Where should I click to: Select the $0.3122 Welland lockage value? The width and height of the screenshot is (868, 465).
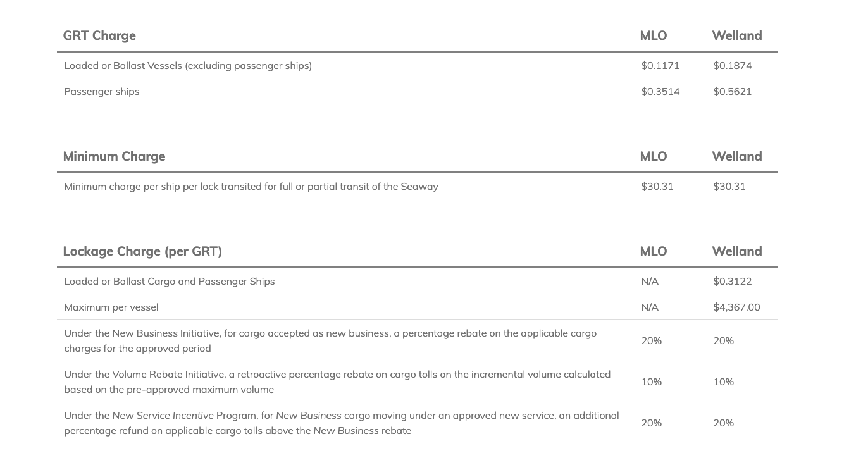[x=733, y=282]
